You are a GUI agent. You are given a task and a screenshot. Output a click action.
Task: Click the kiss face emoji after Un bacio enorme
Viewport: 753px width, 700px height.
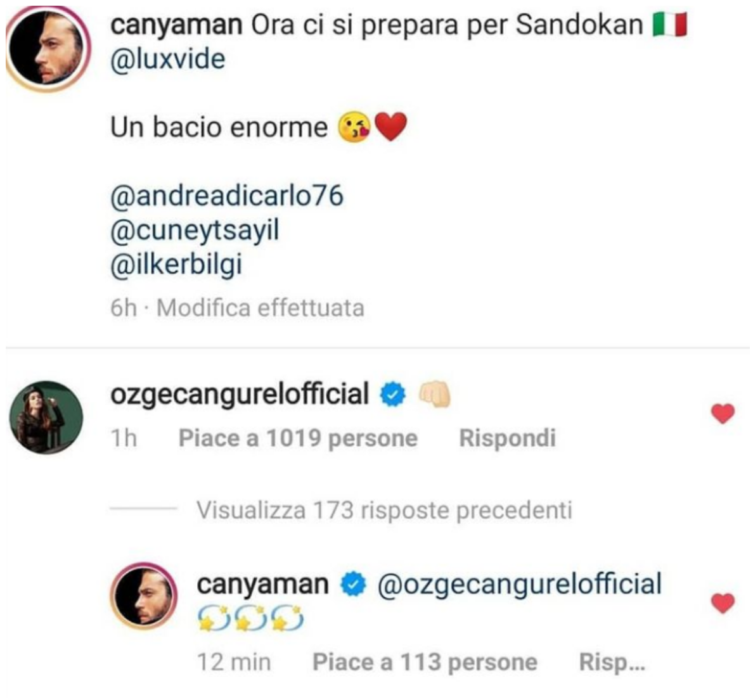point(354,127)
